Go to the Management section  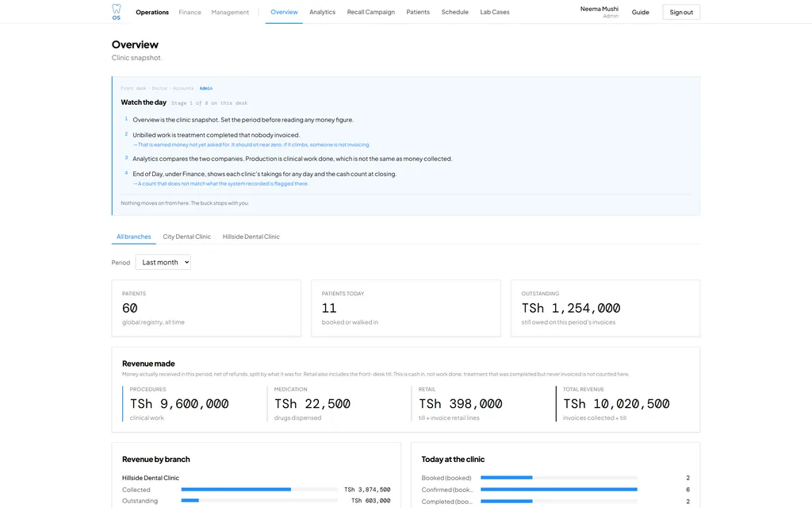click(x=230, y=12)
